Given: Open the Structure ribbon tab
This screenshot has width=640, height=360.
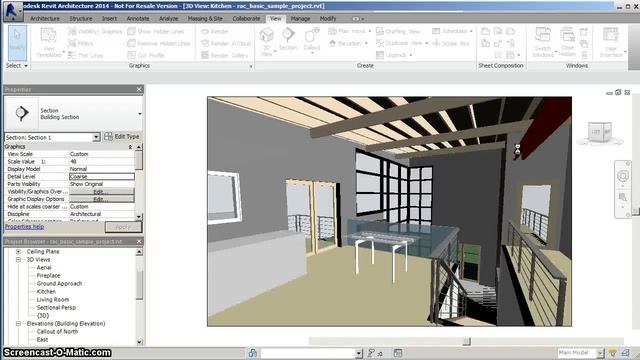Looking at the screenshot, I should [81, 19].
